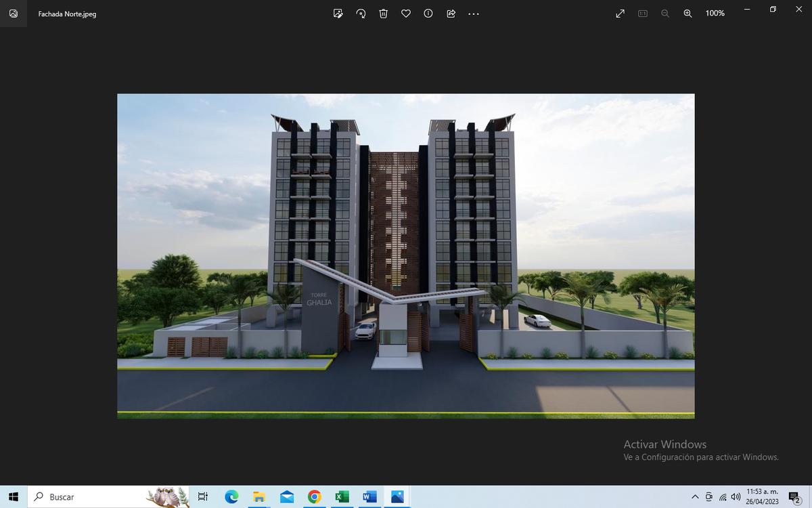The height and width of the screenshot is (508, 812).
Task: Click the 100% zoom level value
Action: [x=715, y=14]
